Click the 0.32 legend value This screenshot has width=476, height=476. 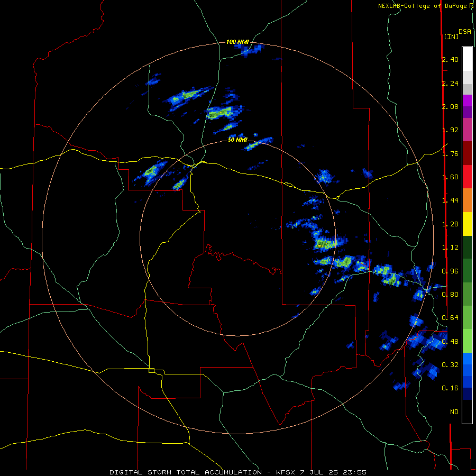tap(450, 364)
